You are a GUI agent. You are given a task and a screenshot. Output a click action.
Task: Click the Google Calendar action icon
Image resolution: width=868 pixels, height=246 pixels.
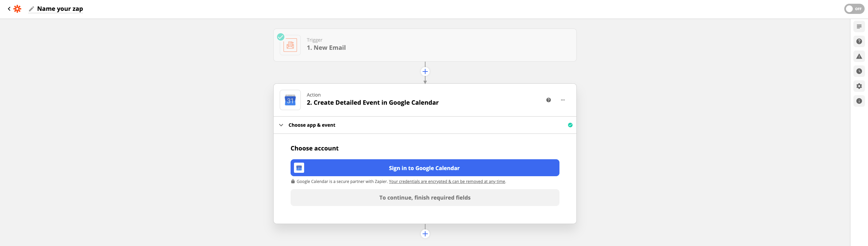[290, 100]
